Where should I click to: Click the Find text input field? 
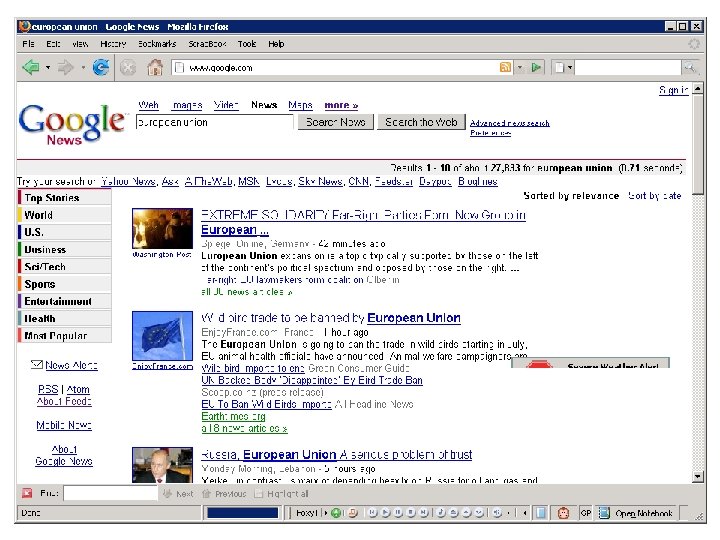coord(111,493)
